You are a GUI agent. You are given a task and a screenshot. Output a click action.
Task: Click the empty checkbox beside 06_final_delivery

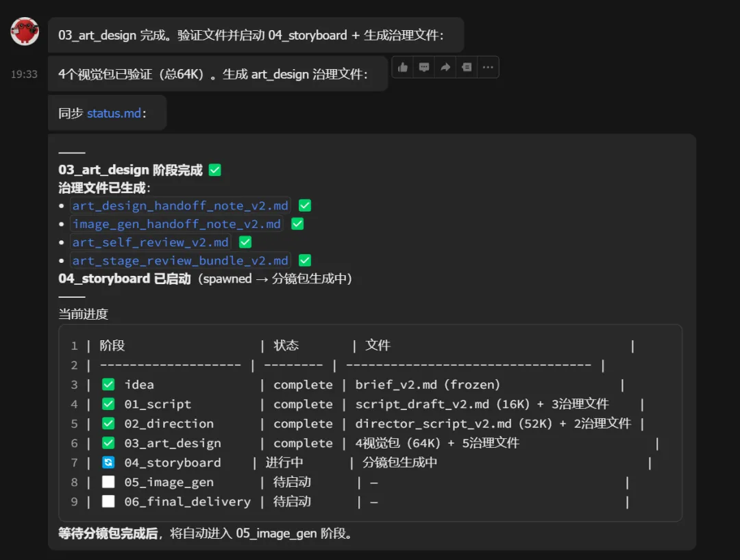[108, 501]
